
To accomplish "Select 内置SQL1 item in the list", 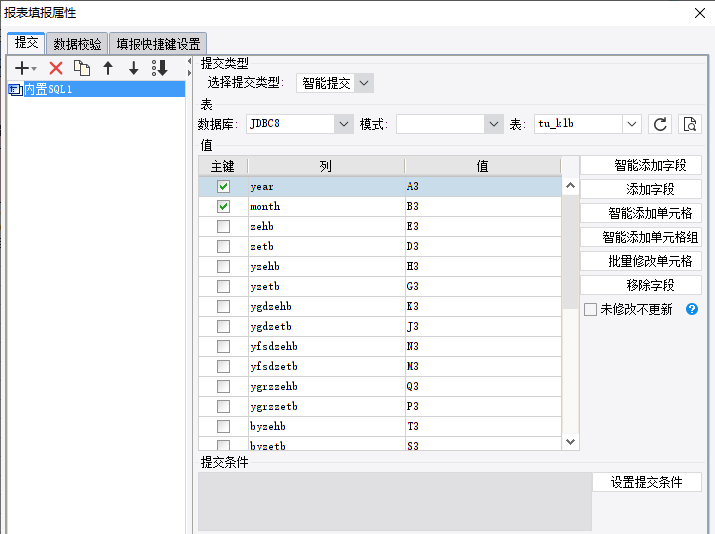I will (x=96, y=89).
